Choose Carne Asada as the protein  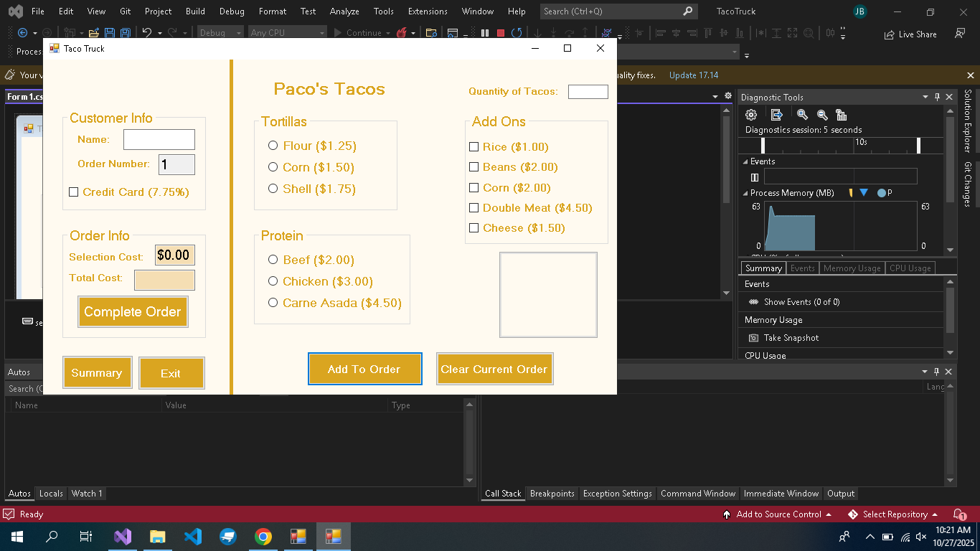pos(273,303)
